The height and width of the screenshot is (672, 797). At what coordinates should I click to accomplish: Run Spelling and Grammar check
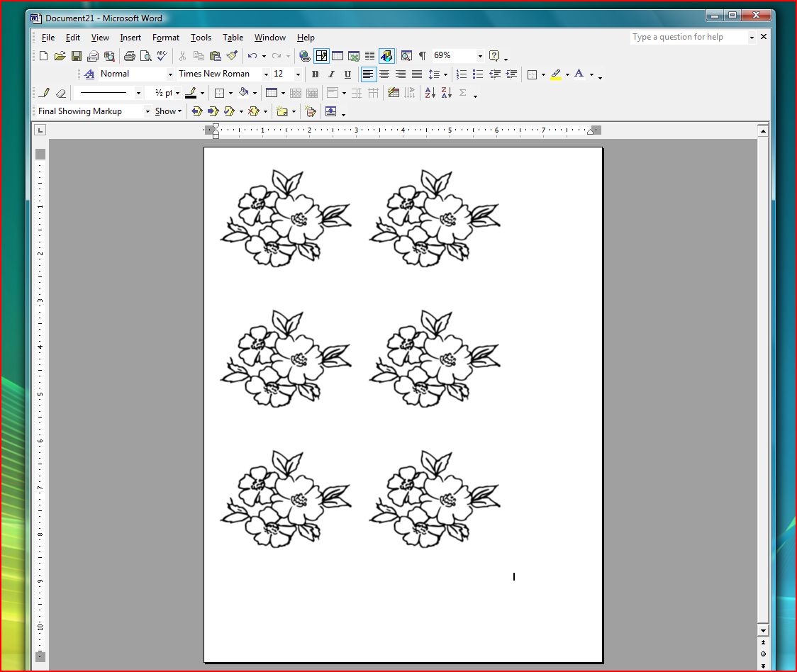click(162, 56)
